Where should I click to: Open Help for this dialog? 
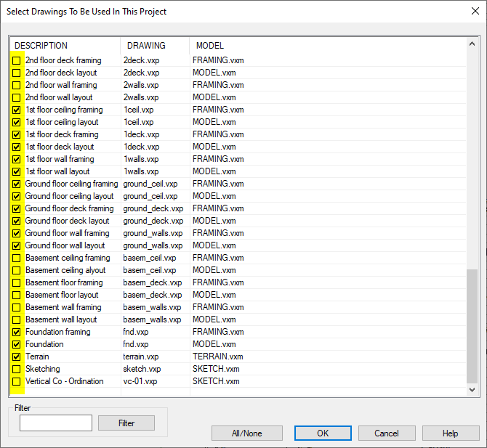[450, 433]
